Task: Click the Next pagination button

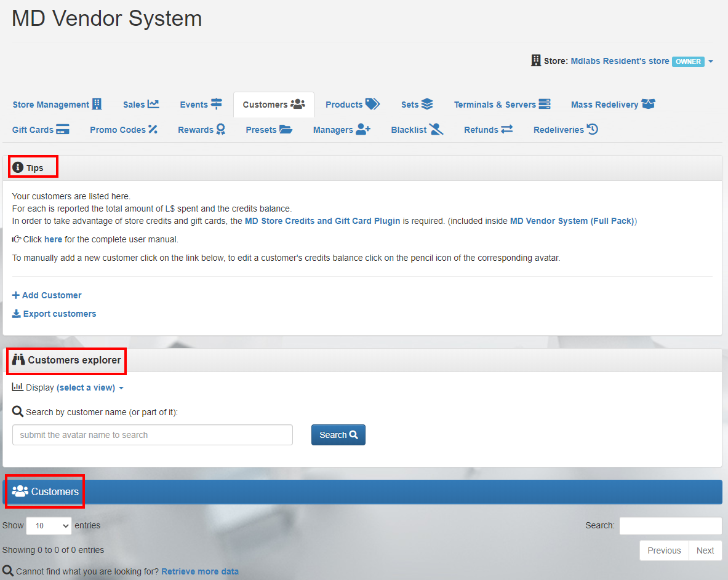Action: click(705, 550)
